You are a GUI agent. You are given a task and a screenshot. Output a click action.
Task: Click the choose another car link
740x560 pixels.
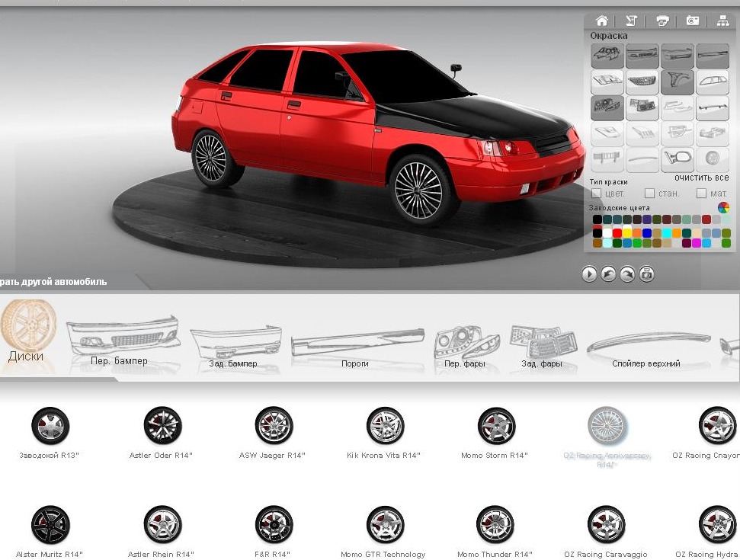tap(53, 282)
